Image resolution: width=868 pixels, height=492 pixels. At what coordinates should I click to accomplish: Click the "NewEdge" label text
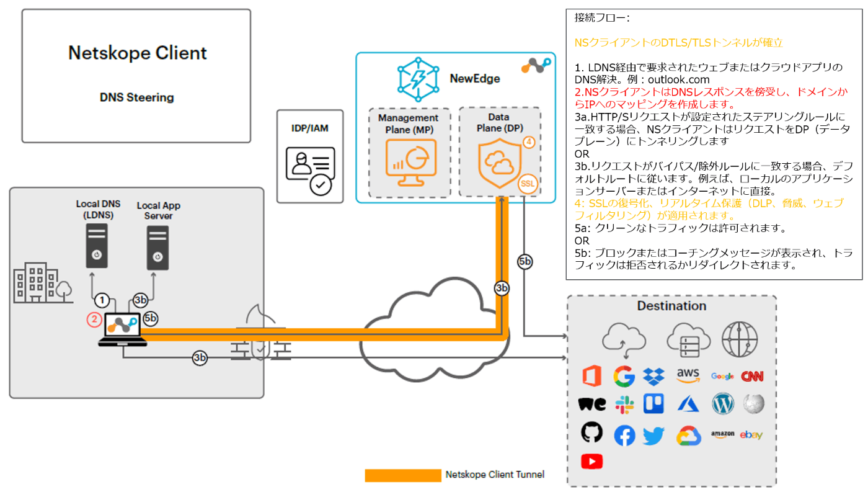(x=475, y=79)
